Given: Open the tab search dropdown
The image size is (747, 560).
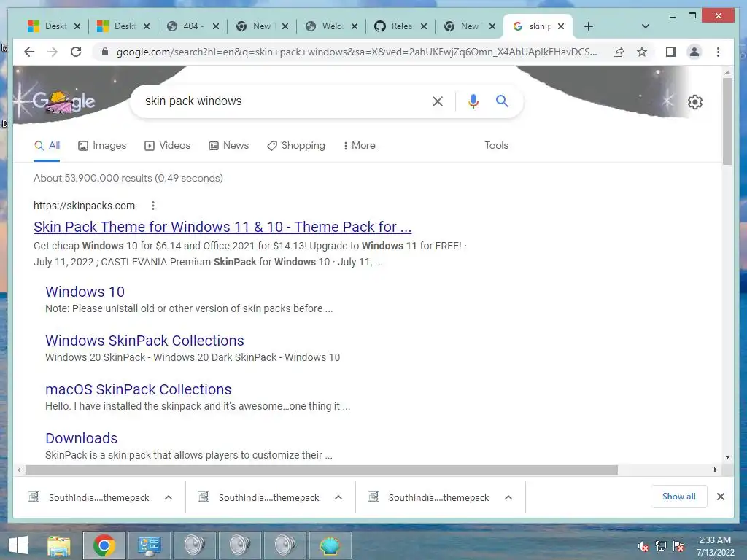Looking at the screenshot, I should click(x=646, y=26).
